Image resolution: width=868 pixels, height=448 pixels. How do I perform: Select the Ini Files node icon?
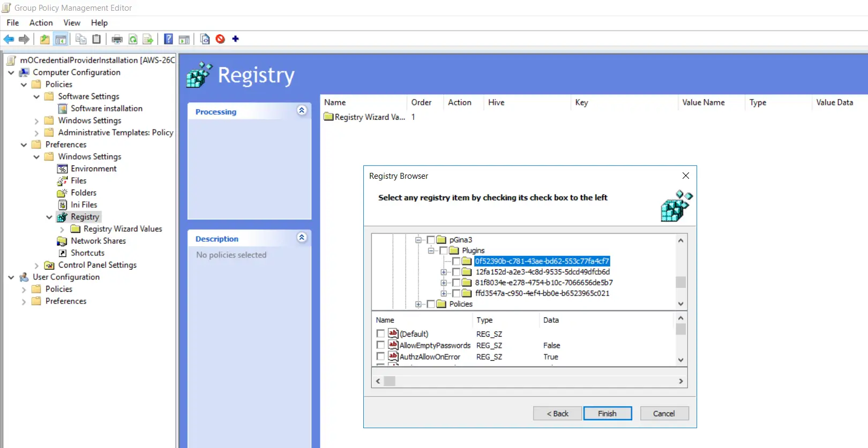tap(63, 205)
